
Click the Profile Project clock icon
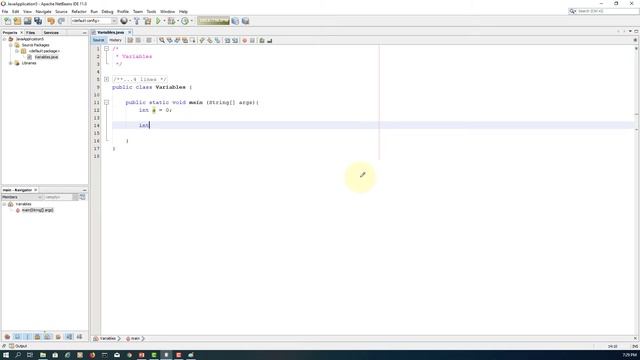click(185, 21)
